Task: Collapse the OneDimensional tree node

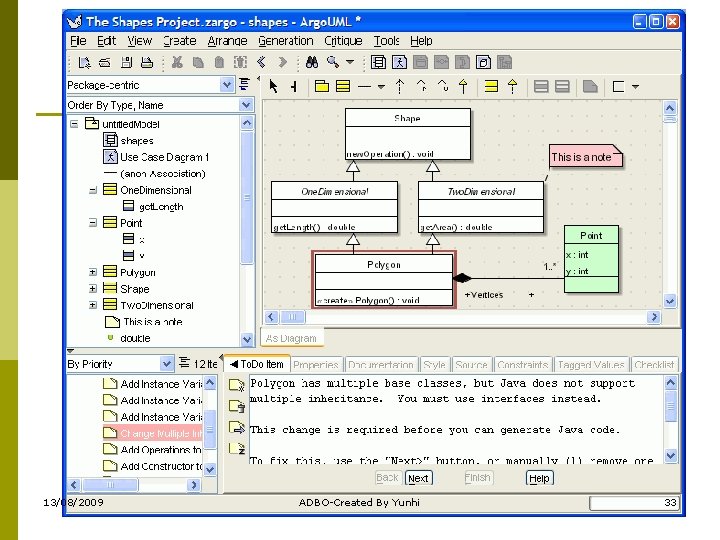Action: click(x=93, y=190)
